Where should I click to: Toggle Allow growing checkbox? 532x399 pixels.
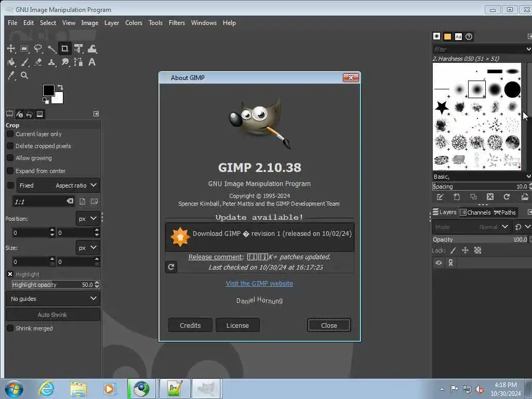(10, 158)
